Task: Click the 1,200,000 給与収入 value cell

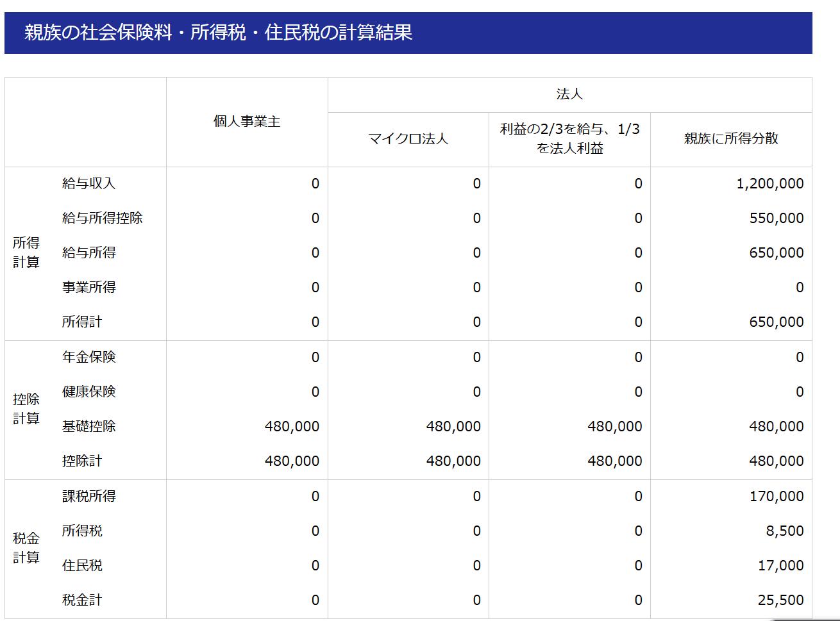Action: click(x=777, y=183)
